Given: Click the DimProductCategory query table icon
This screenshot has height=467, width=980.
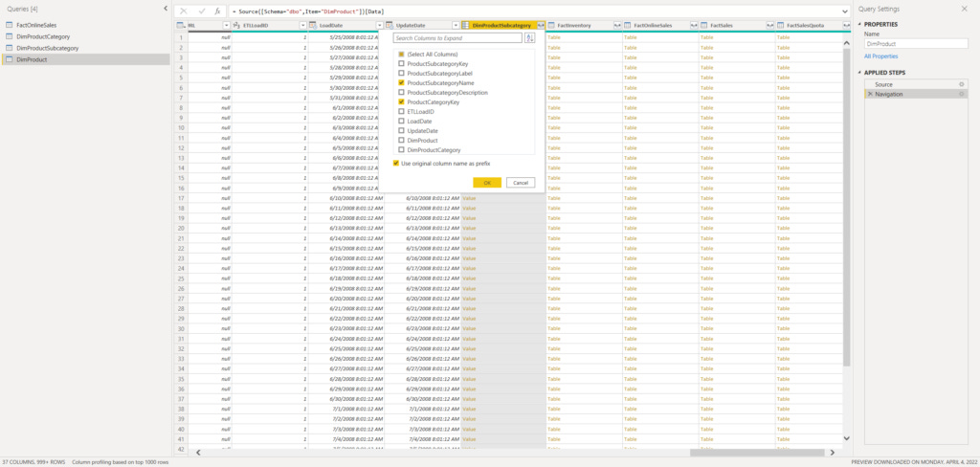Looking at the screenshot, I should [x=10, y=37].
